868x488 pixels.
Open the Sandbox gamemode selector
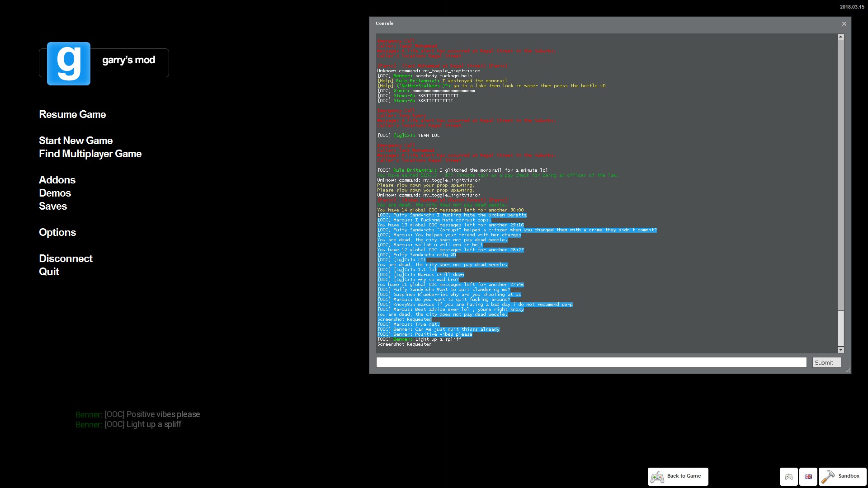842,476
